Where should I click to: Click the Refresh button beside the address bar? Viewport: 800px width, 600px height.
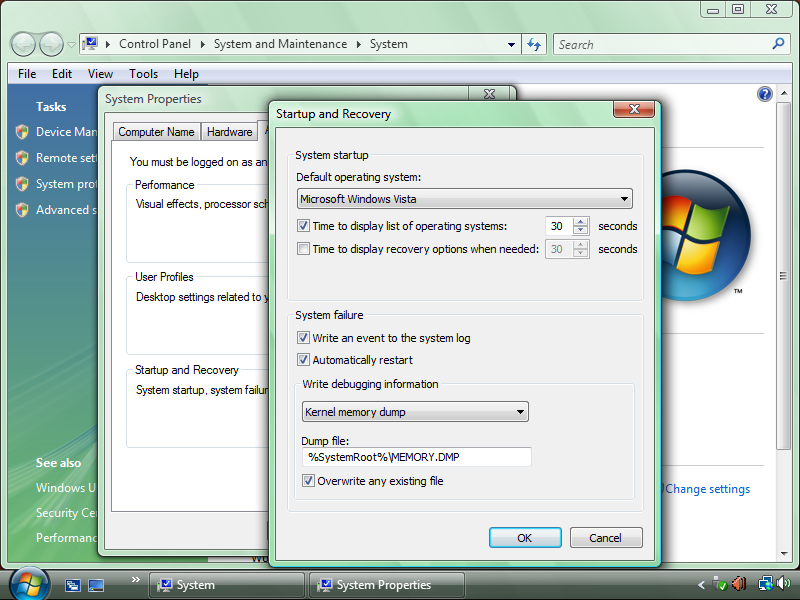(534, 44)
